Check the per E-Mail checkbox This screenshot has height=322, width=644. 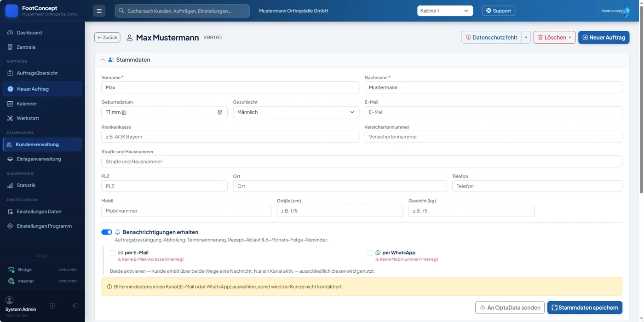tap(113, 253)
